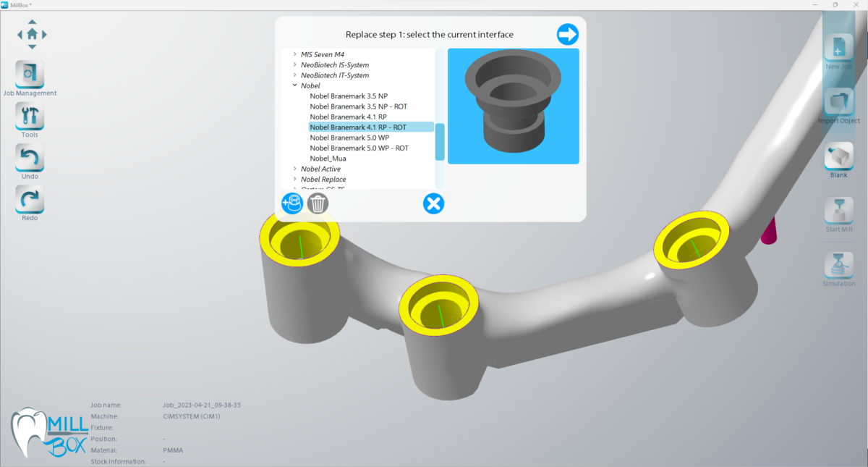The width and height of the screenshot is (868, 467).
Task: Open Job Management panel
Action: coord(30,74)
